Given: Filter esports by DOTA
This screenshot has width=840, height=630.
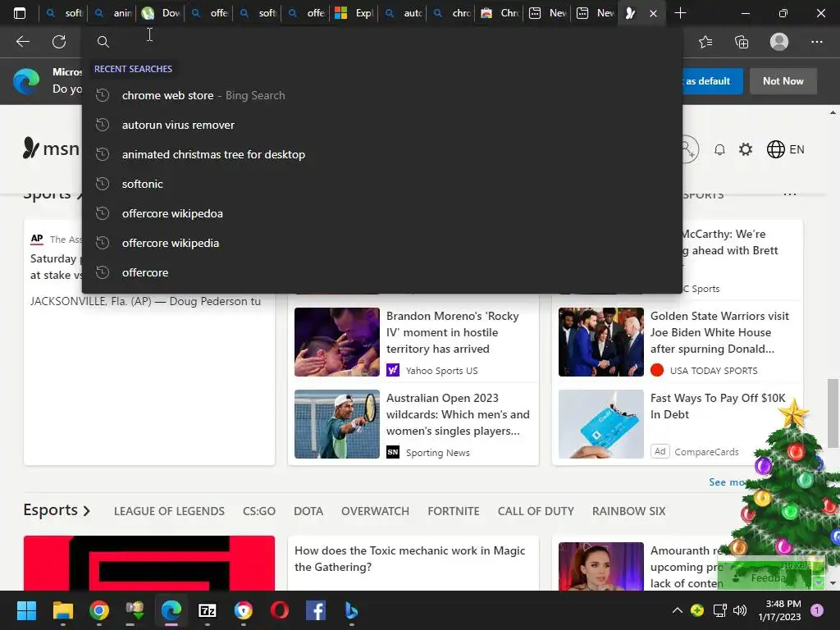Looking at the screenshot, I should tap(308, 511).
